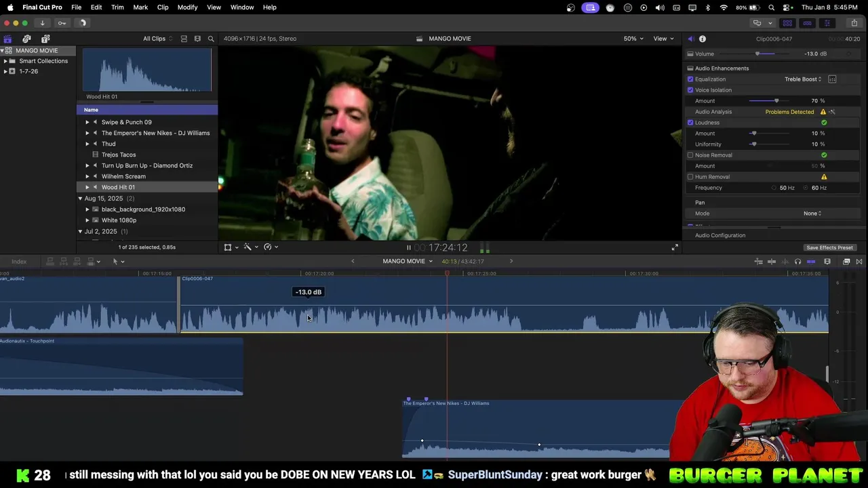Switch to the audio inspector speaker icon
The height and width of the screenshot is (488, 868).
click(690, 39)
